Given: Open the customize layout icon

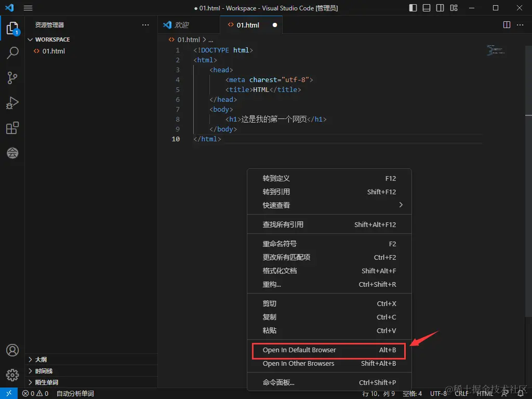Looking at the screenshot, I should [x=454, y=8].
